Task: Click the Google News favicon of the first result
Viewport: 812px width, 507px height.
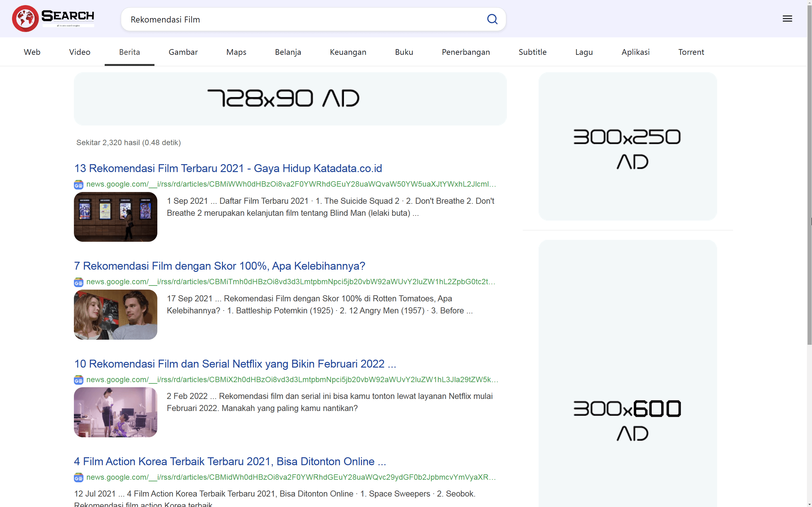Action: pos(79,184)
